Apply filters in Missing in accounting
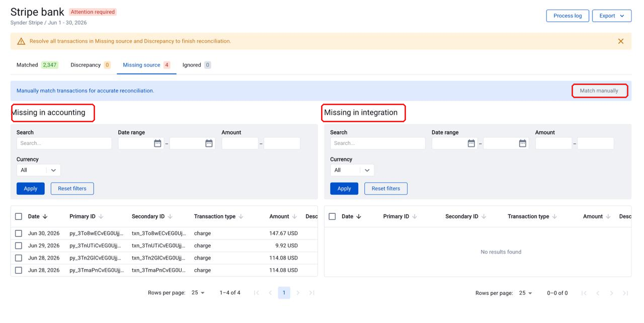The width and height of the screenshot is (644, 323). (31, 189)
